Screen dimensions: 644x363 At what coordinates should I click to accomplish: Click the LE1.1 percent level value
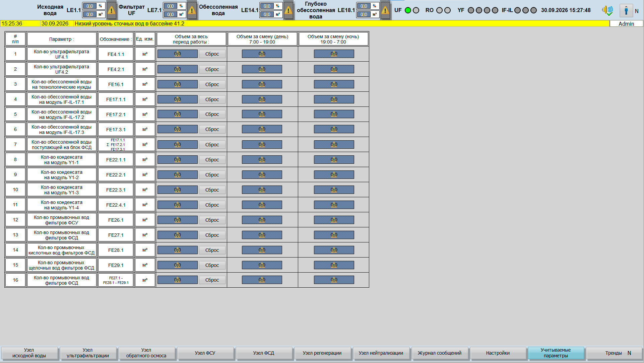pos(90,6)
